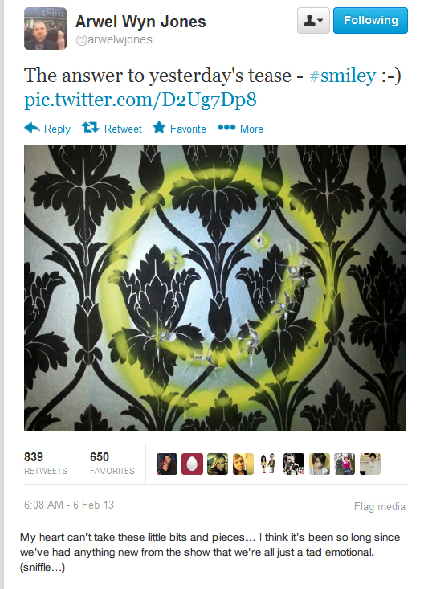
Task: Click the two cartoon figures avatar
Action: [268, 464]
